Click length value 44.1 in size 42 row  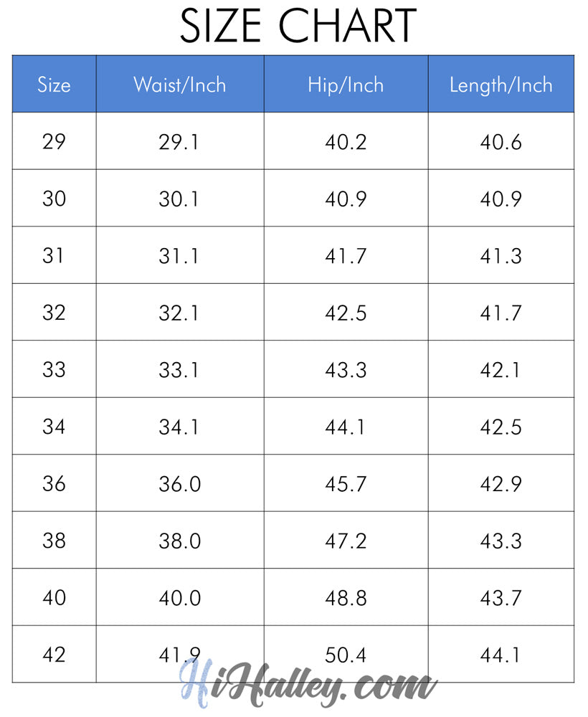[x=501, y=655]
